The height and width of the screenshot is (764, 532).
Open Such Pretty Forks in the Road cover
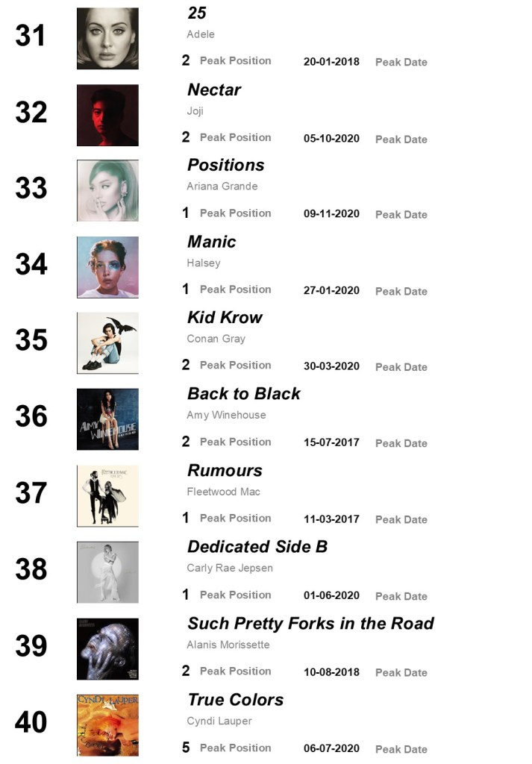tap(107, 648)
